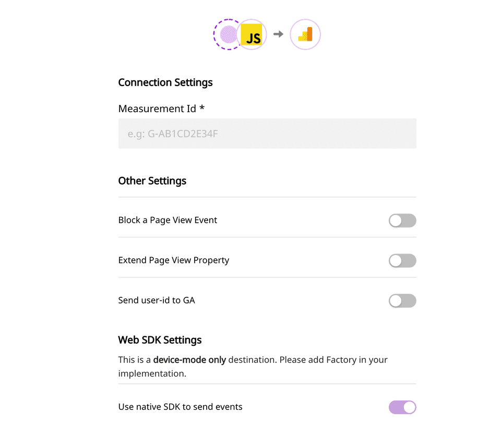
Task: Select the Connection Settings heading
Action: (x=165, y=82)
